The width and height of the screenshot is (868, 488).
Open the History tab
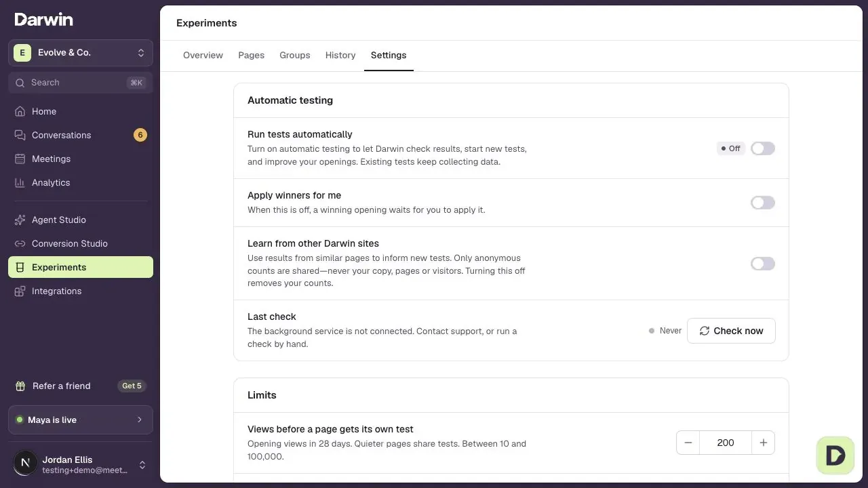pos(340,55)
